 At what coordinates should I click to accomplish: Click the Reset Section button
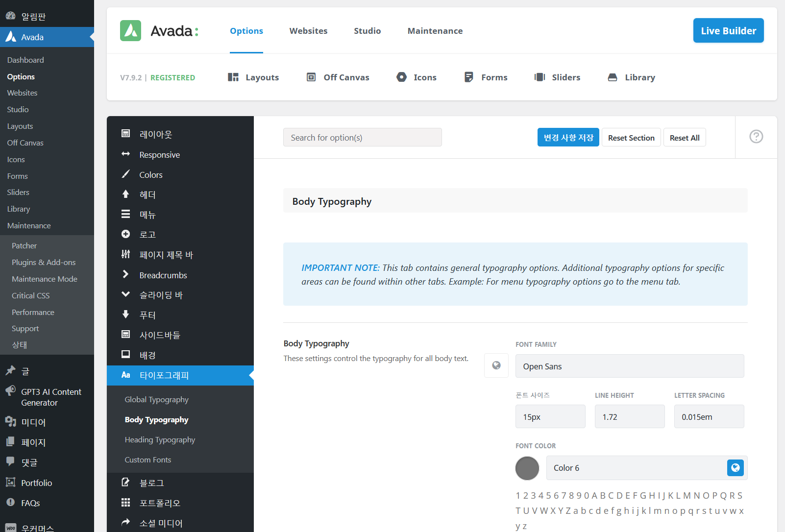[631, 138]
